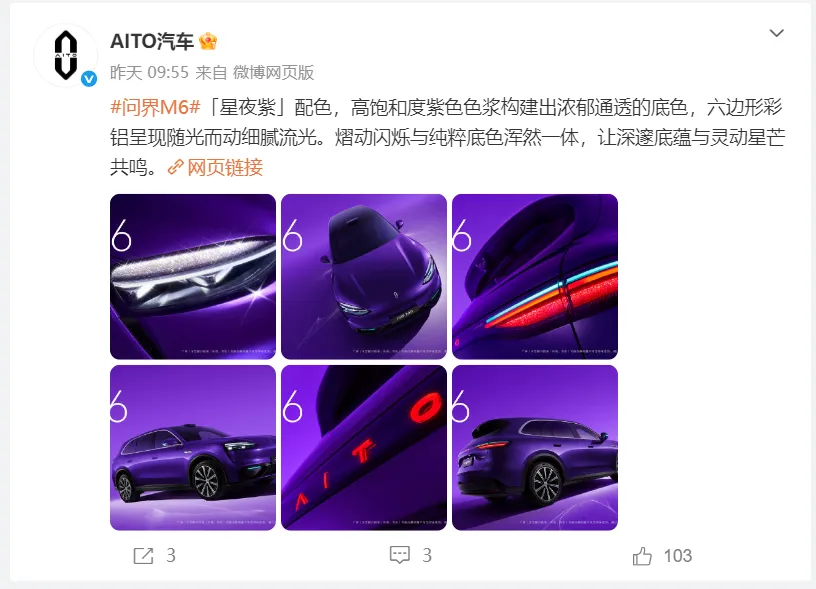Image resolution: width=816 pixels, height=589 pixels.
Task: Expand post options chevron menu
Action: tap(776, 33)
